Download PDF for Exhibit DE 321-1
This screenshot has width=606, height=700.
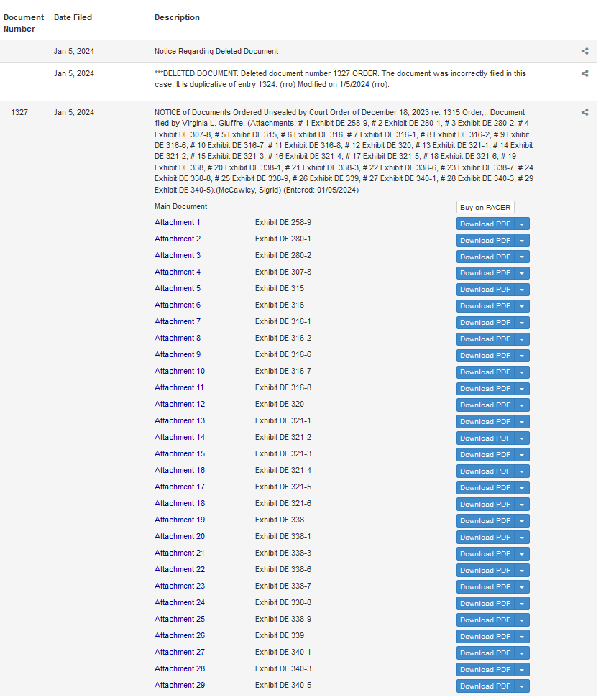(x=485, y=422)
